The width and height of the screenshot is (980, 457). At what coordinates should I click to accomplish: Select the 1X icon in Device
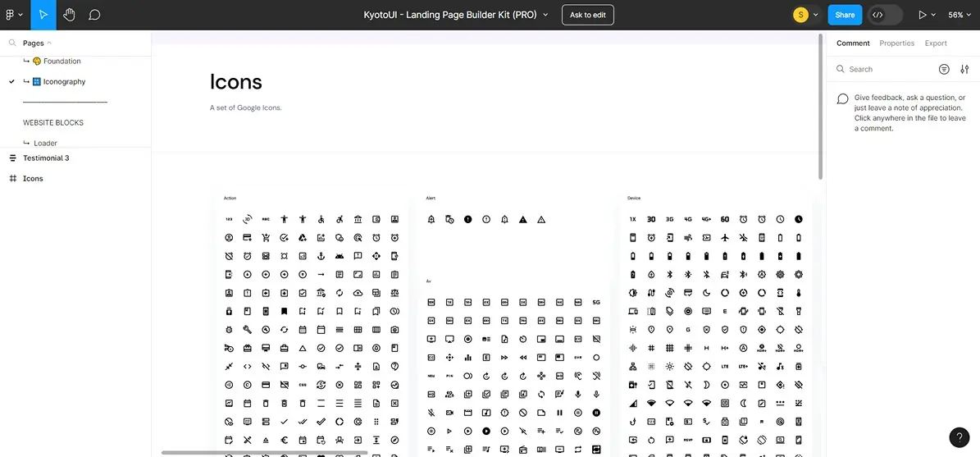click(x=632, y=219)
